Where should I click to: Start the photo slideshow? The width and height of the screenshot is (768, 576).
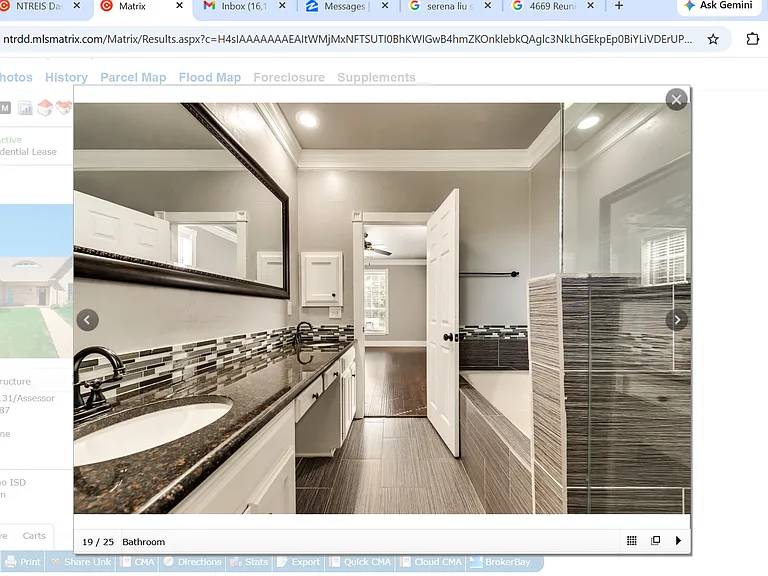tap(678, 540)
